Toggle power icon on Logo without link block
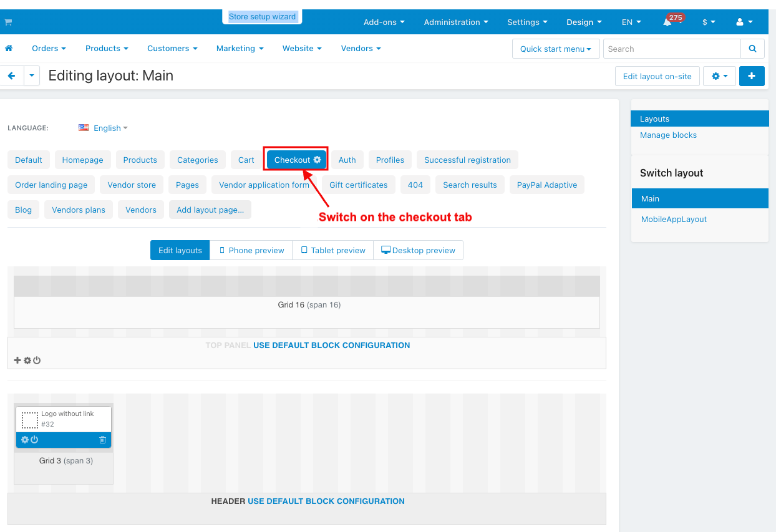 coord(34,440)
